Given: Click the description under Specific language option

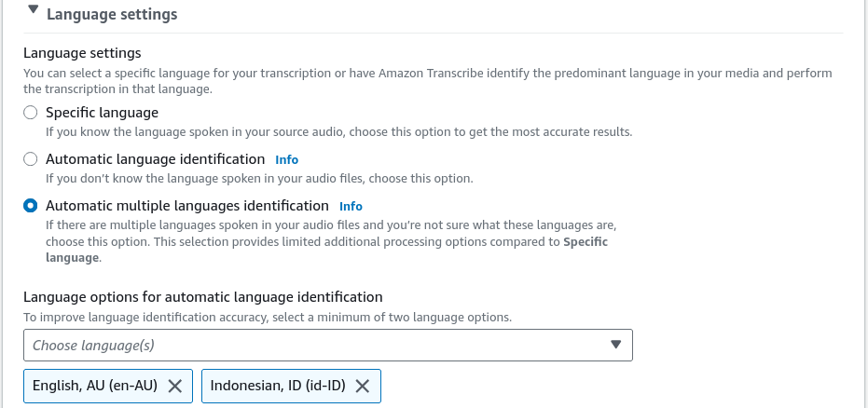Looking at the screenshot, I should tap(338, 132).
